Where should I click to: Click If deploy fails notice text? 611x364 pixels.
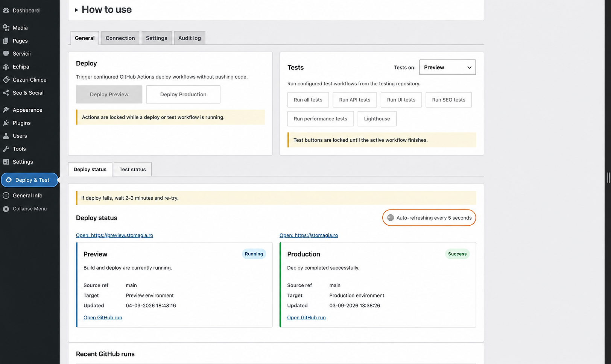point(130,198)
